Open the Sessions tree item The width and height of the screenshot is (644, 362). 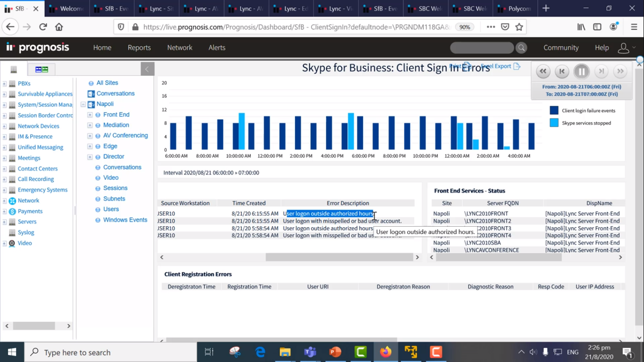click(115, 188)
